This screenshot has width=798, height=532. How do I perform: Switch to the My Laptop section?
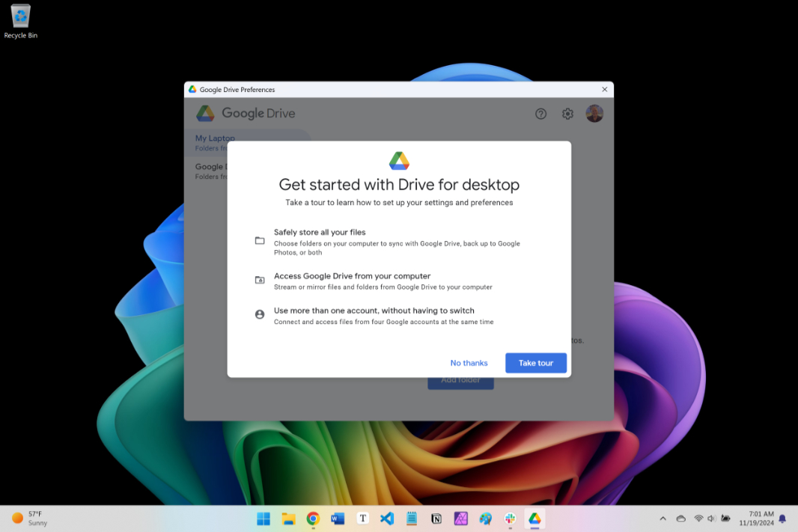point(215,138)
